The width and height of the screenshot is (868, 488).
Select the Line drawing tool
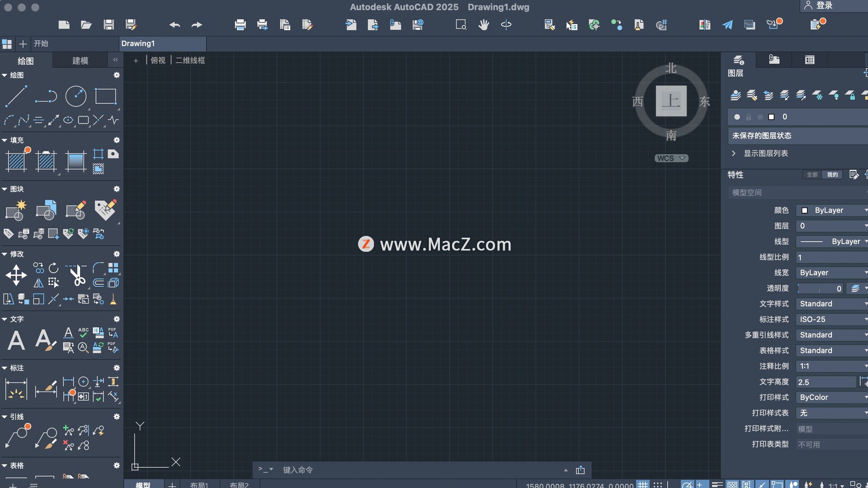[x=16, y=96]
